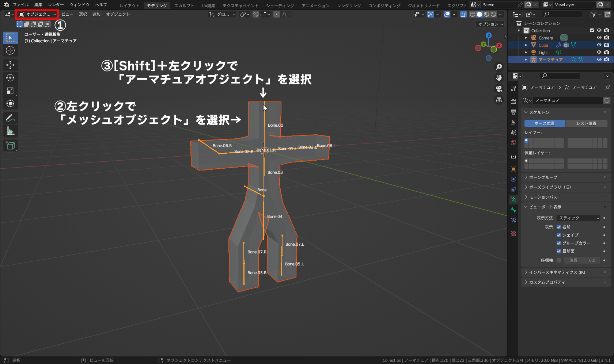Viewport: 614px width, 364px height.
Task: Activate the Measure tool
Action: click(x=10, y=131)
